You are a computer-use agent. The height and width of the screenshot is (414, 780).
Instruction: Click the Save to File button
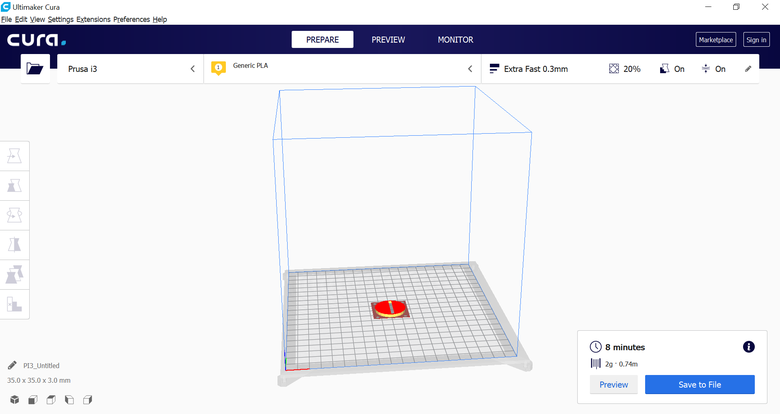pos(699,385)
